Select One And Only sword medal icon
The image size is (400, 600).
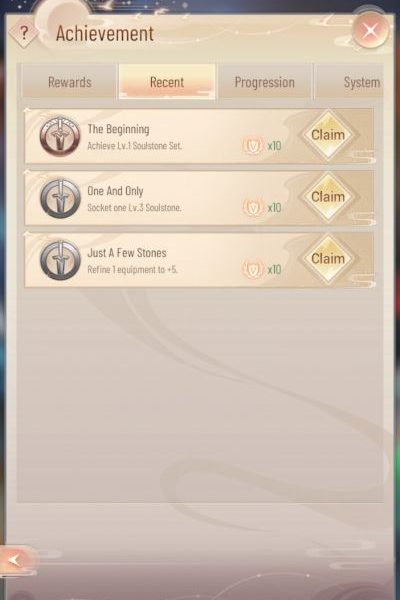[60, 198]
